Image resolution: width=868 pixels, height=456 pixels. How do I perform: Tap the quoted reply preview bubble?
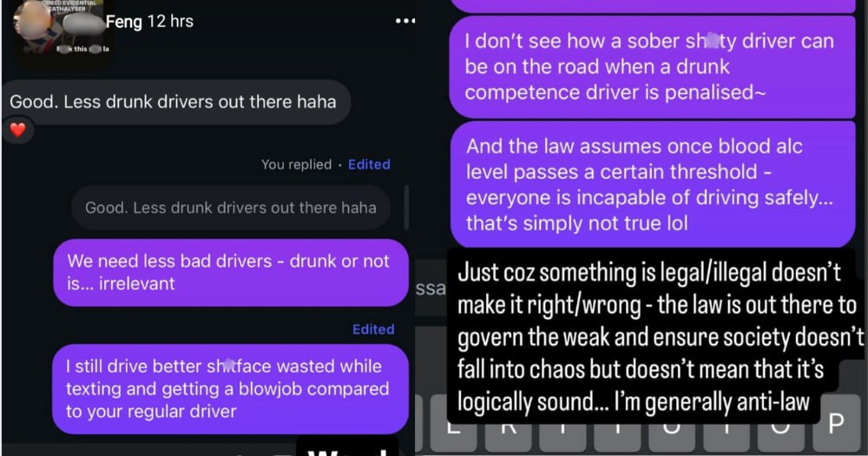click(x=231, y=208)
